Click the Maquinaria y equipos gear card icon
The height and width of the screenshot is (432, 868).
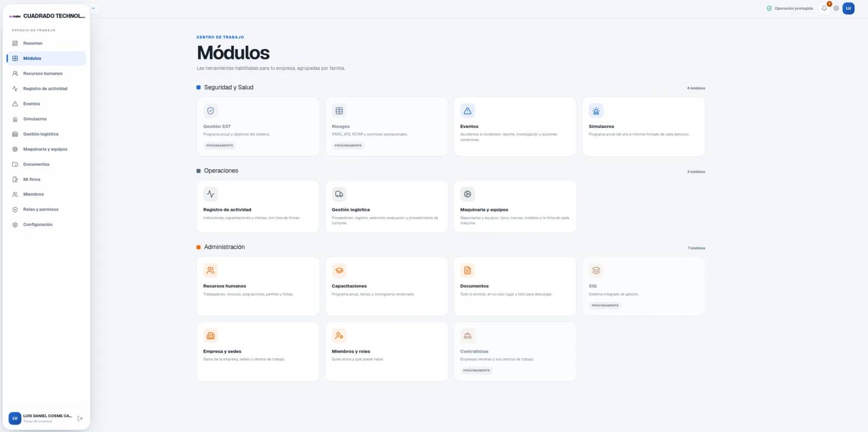pyautogui.click(x=468, y=194)
